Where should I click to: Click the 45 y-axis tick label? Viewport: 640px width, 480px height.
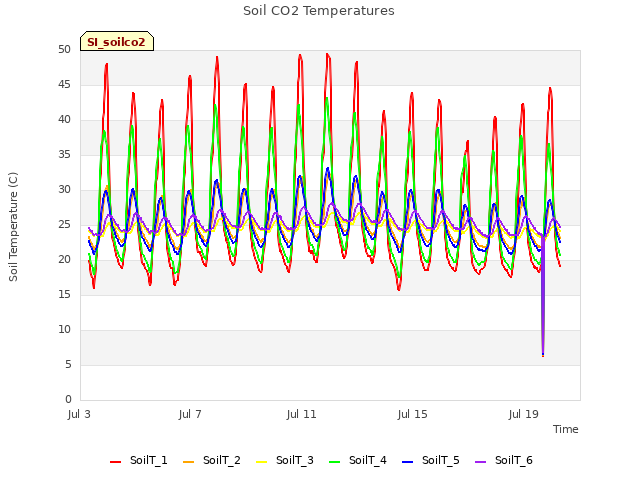tap(64, 85)
